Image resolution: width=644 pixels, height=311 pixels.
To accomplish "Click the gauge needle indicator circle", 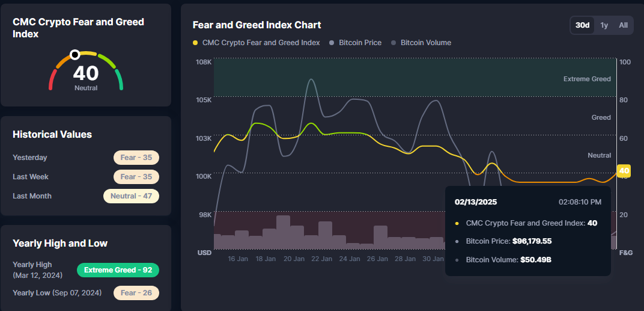I will [x=74, y=54].
